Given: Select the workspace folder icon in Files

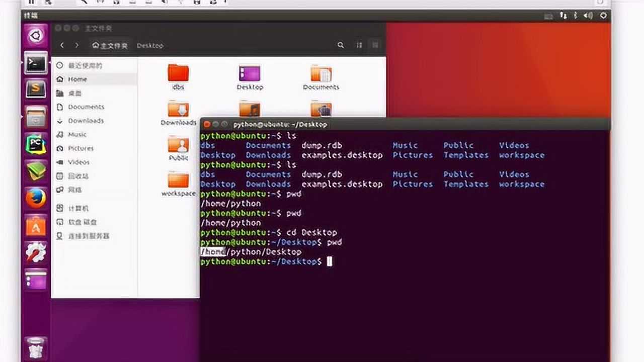Looking at the screenshot, I should click(x=178, y=179).
